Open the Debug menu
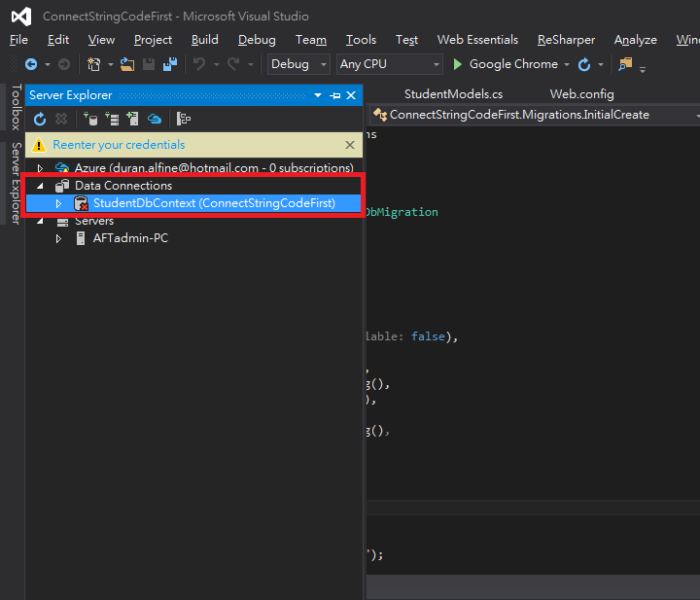 (257, 40)
